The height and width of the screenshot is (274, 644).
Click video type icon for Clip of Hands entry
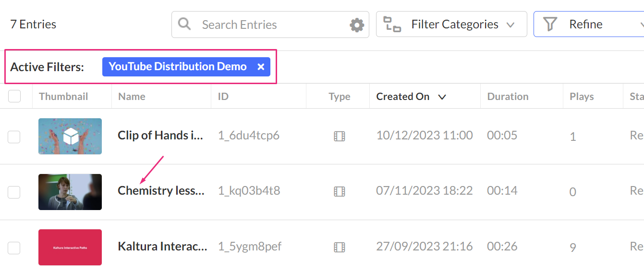(339, 136)
